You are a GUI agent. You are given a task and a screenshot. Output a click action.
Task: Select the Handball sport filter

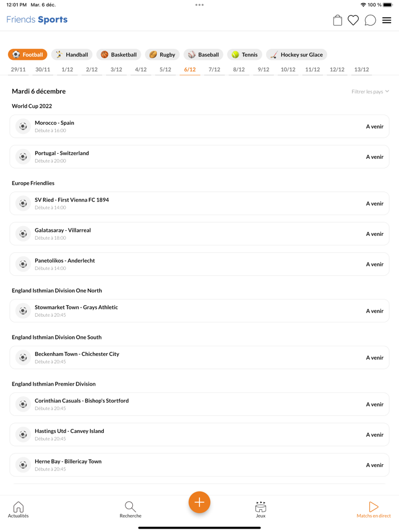tap(72, 55)
